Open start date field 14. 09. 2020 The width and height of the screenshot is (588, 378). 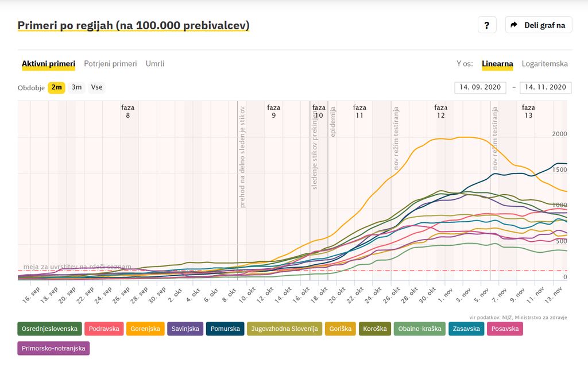[480, 87]
